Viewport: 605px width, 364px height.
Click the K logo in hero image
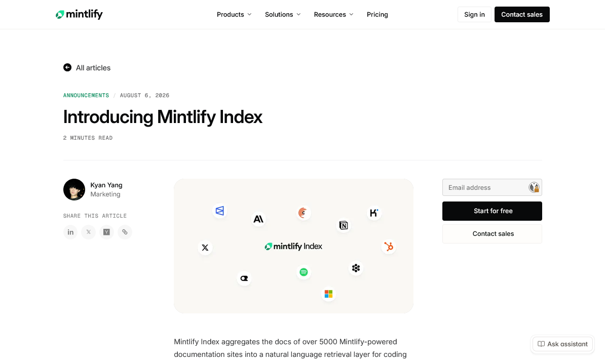374,213
